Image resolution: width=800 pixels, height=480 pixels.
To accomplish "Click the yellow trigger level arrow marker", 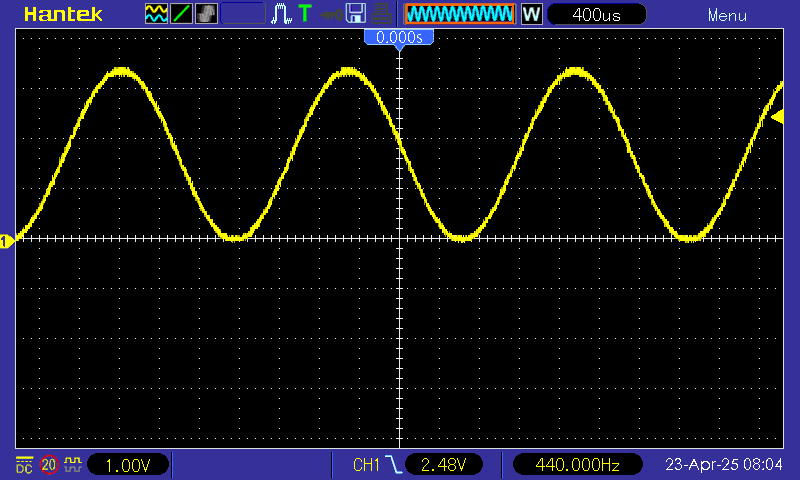I will coord(777,117).
